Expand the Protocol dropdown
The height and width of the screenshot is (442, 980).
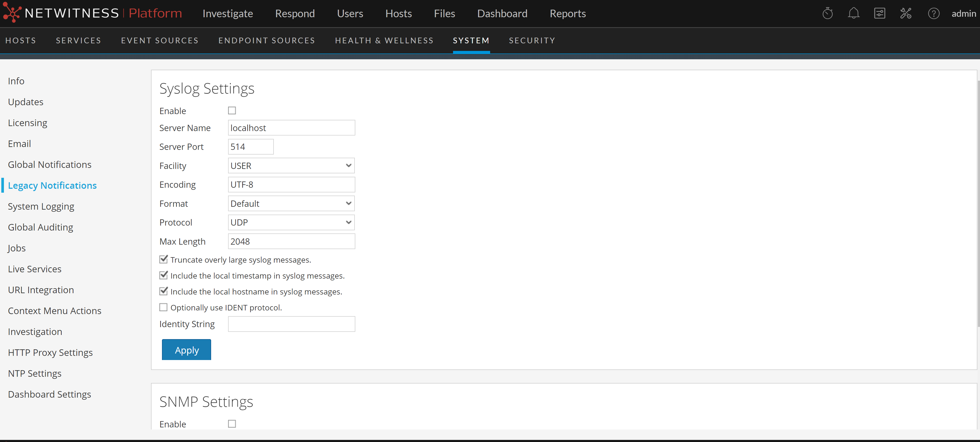coord(291,222)
